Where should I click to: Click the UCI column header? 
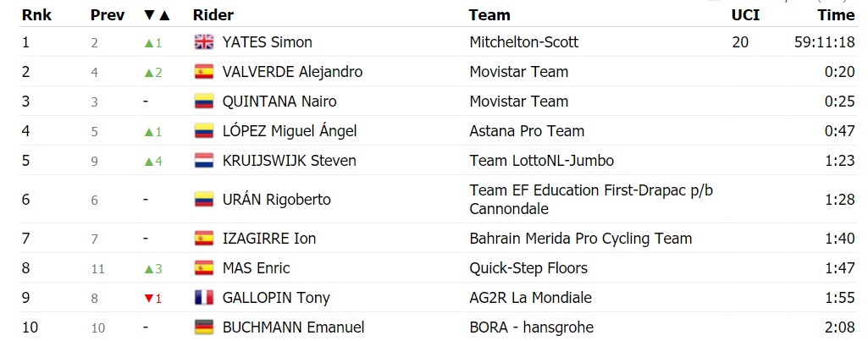tap(744, 15)
